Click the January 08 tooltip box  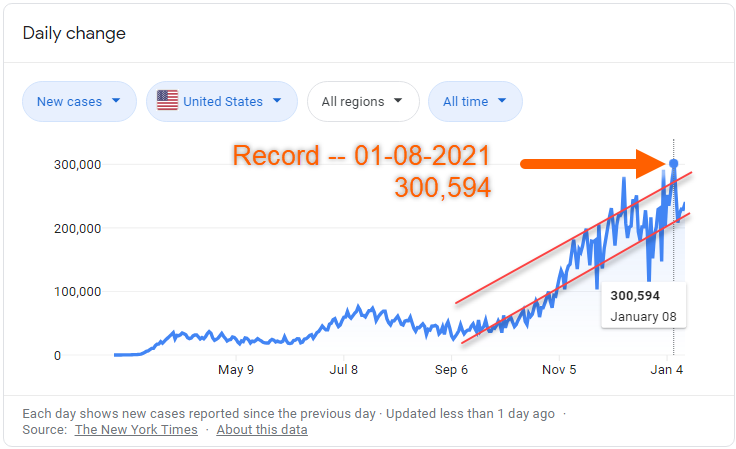pyautogui.click(x=643, y=306)
